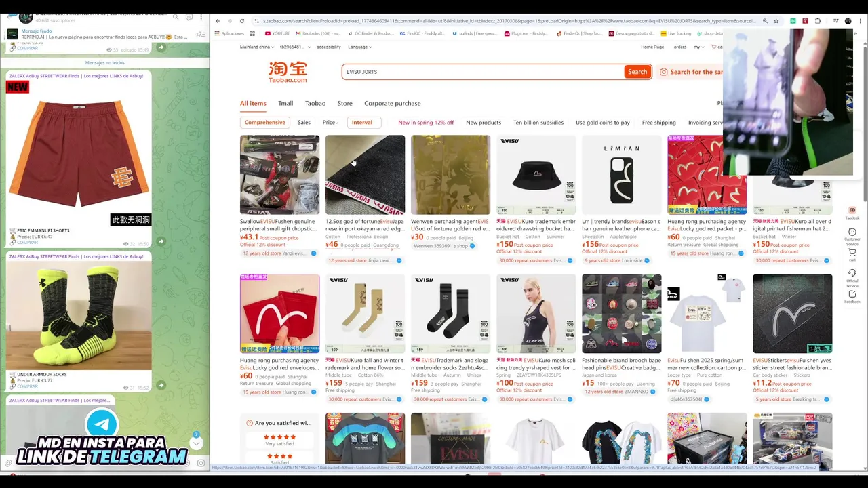Sort results by Sales
Image resolution: width=868 pixels, height=488 pixels.
pos(304,123)
